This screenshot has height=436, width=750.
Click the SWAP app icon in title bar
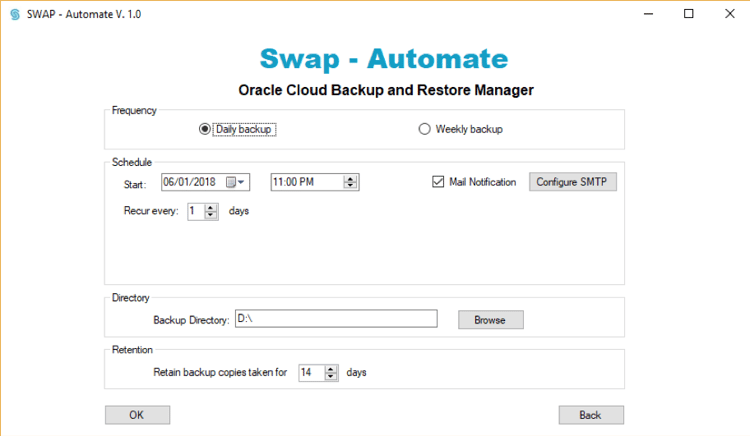pyautogui.click(x=15, y=14)
